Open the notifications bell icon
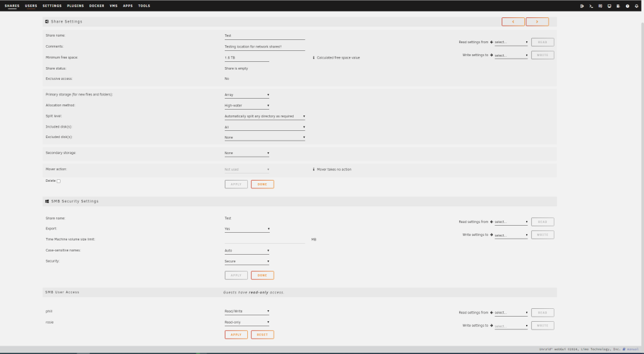Image resolution: width=644 pixels, height=354 pixels. click(637, 6)
